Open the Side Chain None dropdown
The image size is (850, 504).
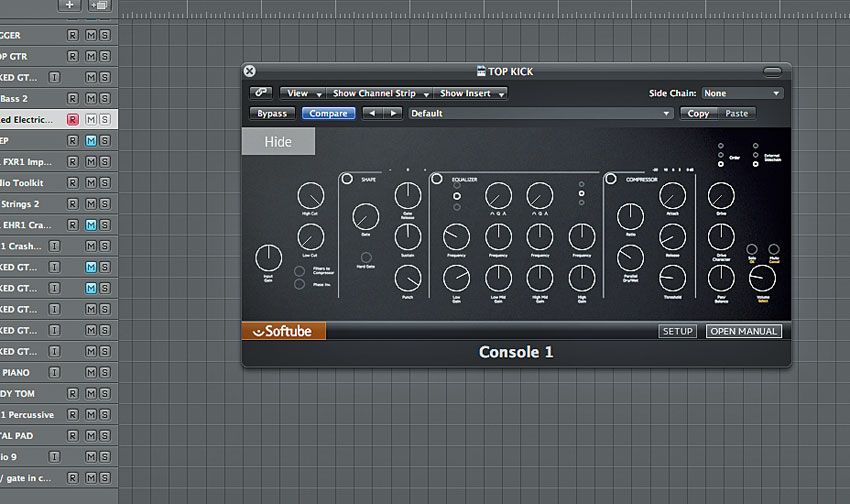742,93
